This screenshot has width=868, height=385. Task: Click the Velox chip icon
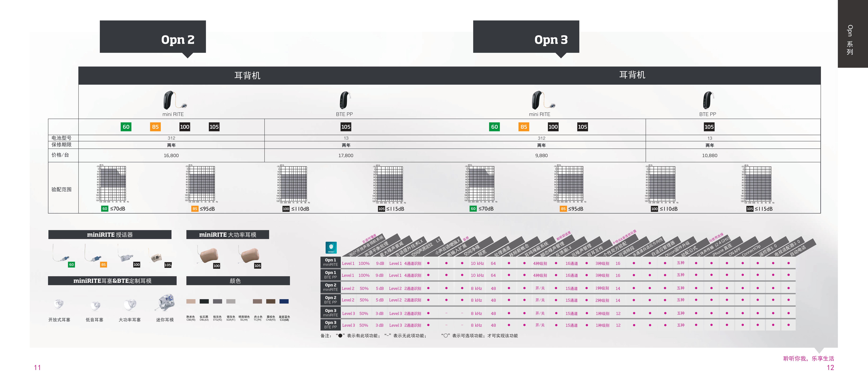331,248
